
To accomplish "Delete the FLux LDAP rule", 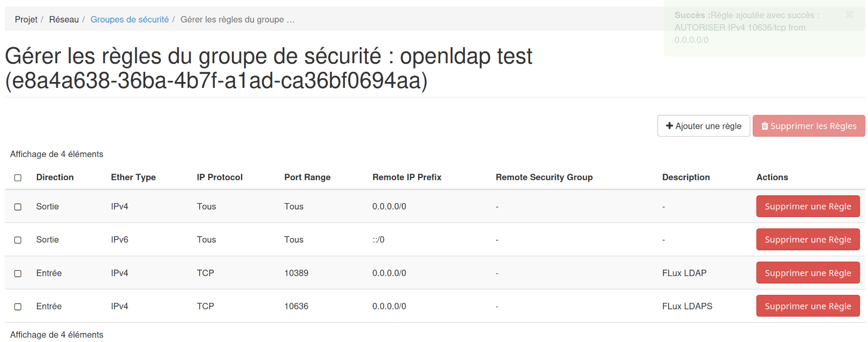I will tap(807, 273).
